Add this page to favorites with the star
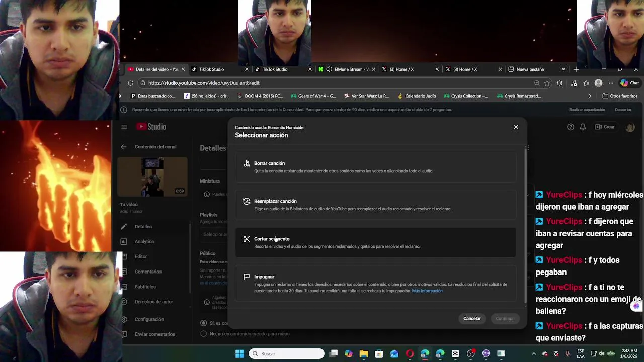The height and width of the screenshot is (362, 644). point(547,83)
